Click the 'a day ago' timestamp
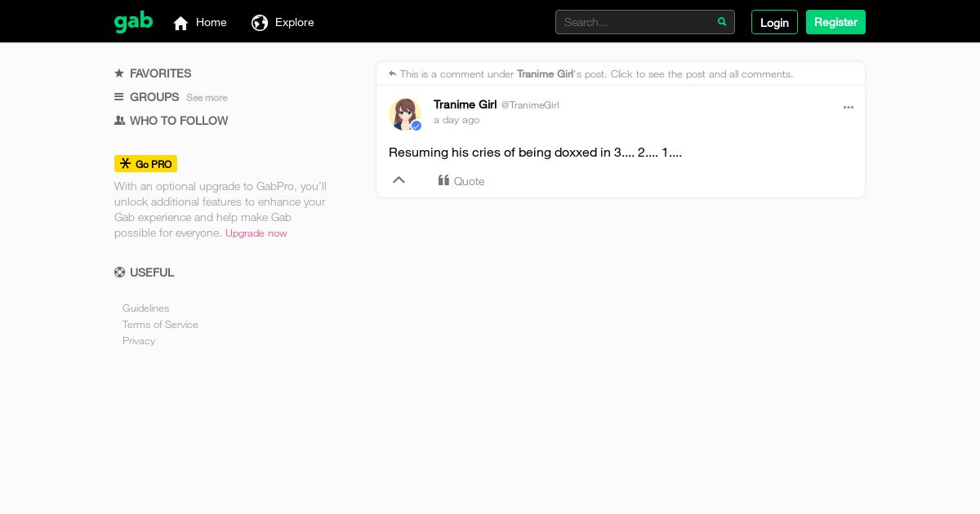This screenshot has height=514, width=980. click(457, 120)
